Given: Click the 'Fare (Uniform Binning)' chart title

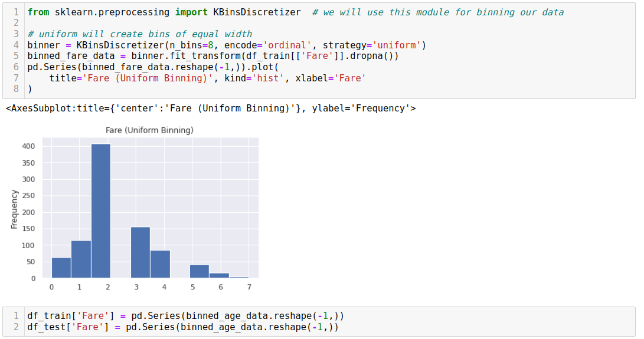Looking at the screenshot, I should pos(149,130).
